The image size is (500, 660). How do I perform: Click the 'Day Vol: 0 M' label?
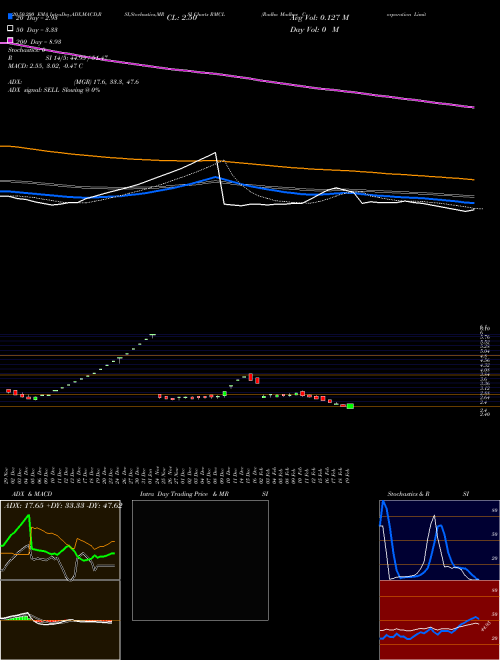[x=314, y=29]
